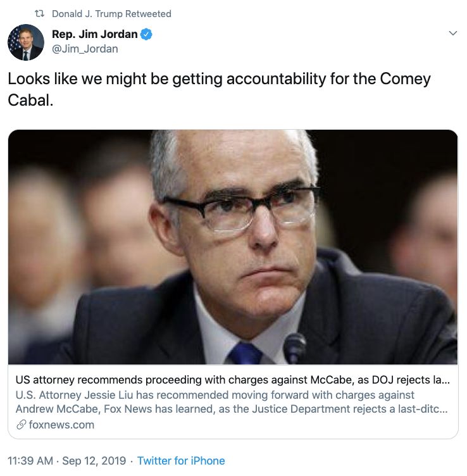Click Jim Jordan's profile avatar
The width and height of the screenshot is (467, 476).
[26, 42]
